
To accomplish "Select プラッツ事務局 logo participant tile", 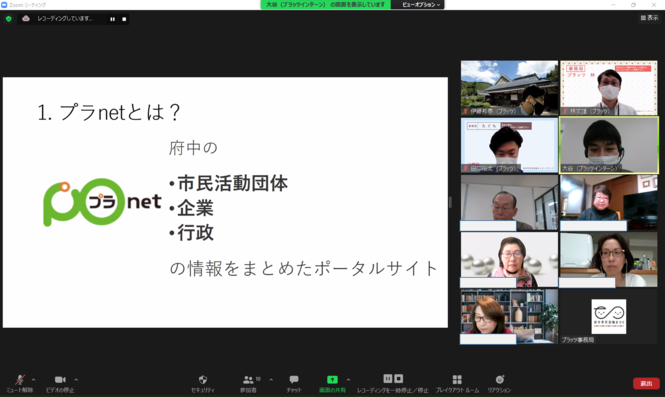I will [x=609, y=316].
